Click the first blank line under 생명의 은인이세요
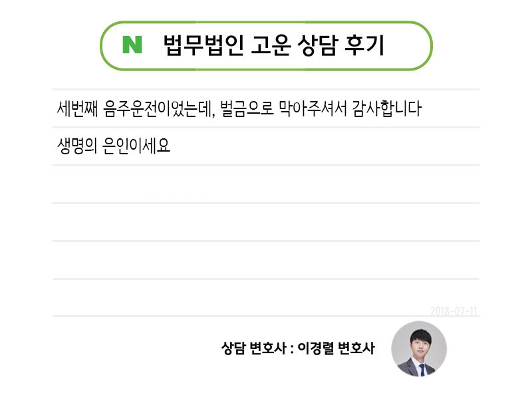 click(x=265, y=184)
